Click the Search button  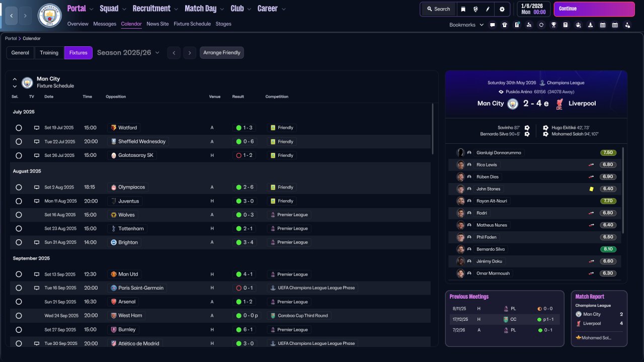tap(438, 9)
